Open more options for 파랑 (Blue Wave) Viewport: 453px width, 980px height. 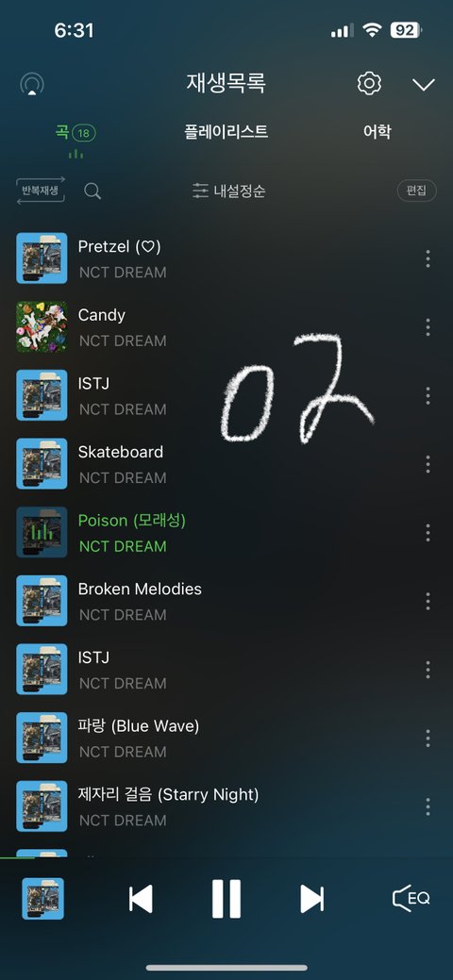[x=428, y=738]
